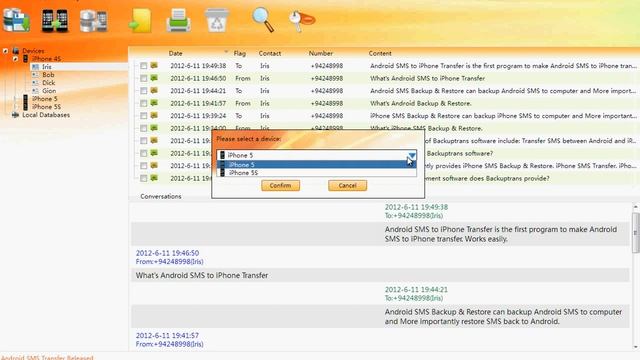Select the checkbox for the 19:34:00 message

coord(144,128)
